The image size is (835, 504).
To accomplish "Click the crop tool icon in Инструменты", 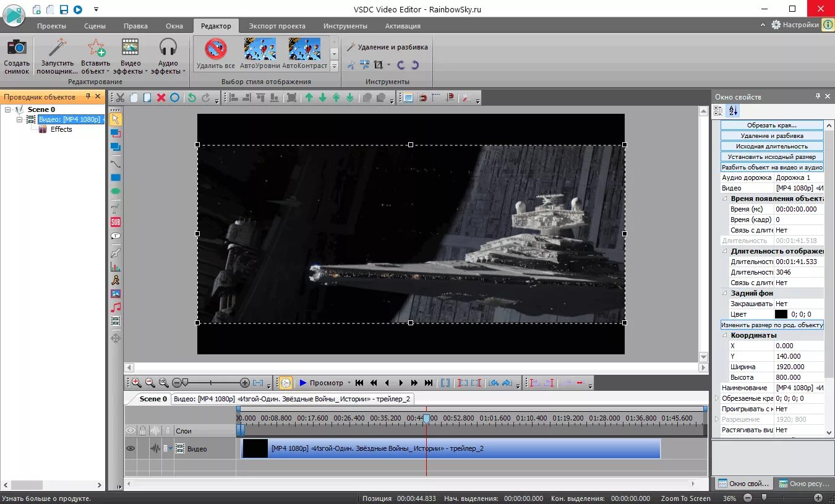I will click(378, 64).
